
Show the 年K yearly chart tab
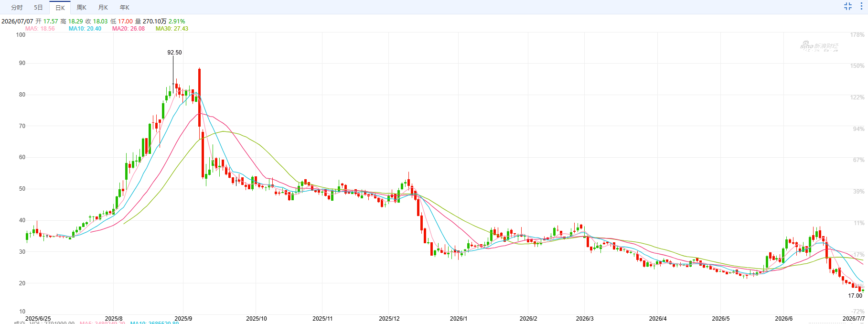pos(125,8)
